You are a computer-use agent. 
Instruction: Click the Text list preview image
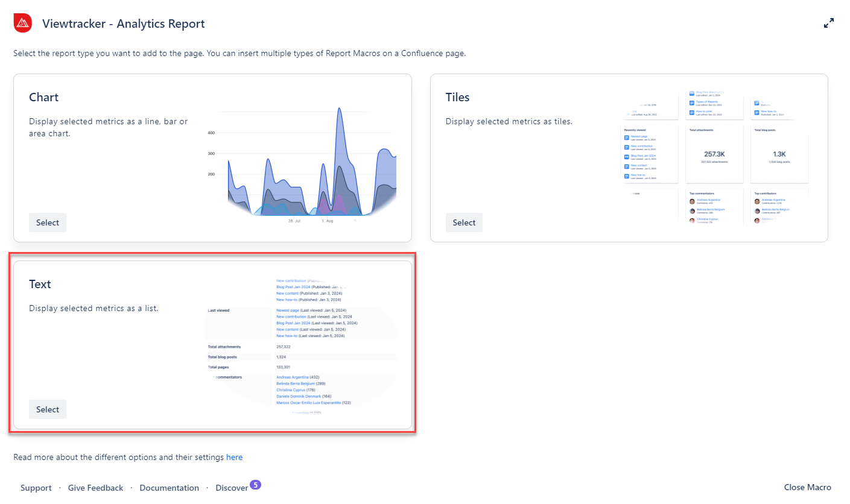click(x=301, y=345)
